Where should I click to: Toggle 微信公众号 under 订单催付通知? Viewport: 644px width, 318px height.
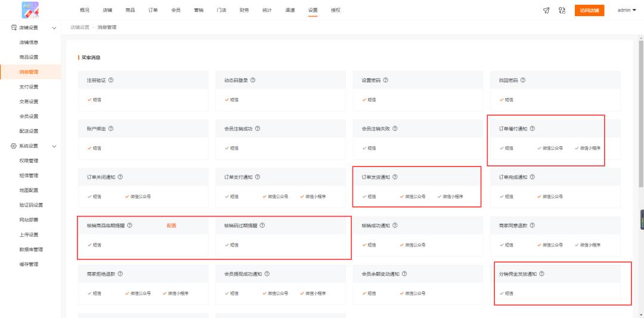pos(550,149)
